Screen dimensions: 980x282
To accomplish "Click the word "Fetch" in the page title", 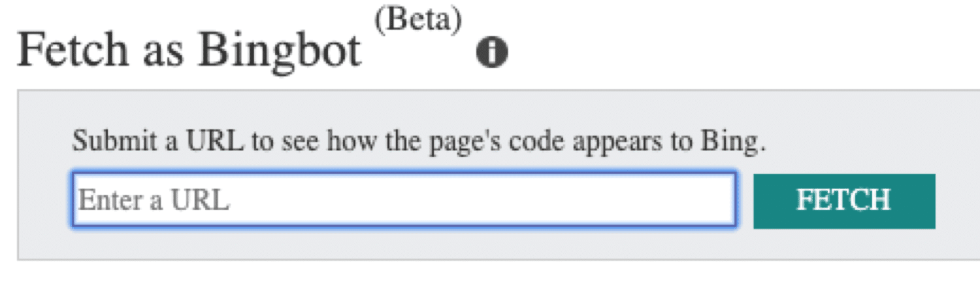I will (73, 51).
